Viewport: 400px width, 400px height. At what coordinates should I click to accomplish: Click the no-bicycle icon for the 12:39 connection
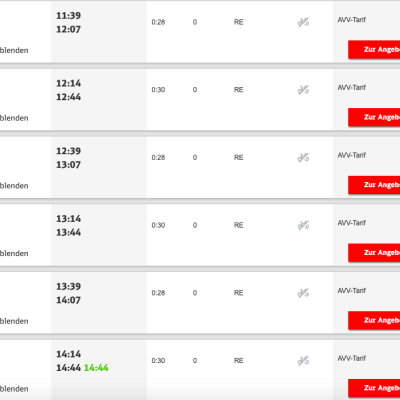[x=303, y=158]
